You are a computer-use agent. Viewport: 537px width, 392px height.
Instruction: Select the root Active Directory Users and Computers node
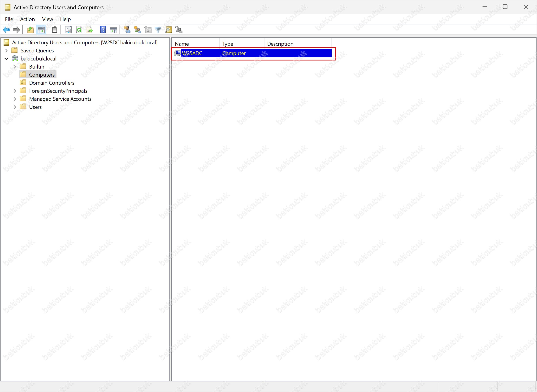84,42
